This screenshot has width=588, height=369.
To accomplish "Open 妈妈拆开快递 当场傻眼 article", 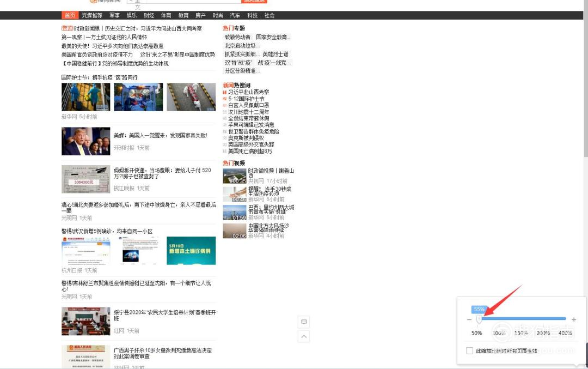I will tap(162, 173).
